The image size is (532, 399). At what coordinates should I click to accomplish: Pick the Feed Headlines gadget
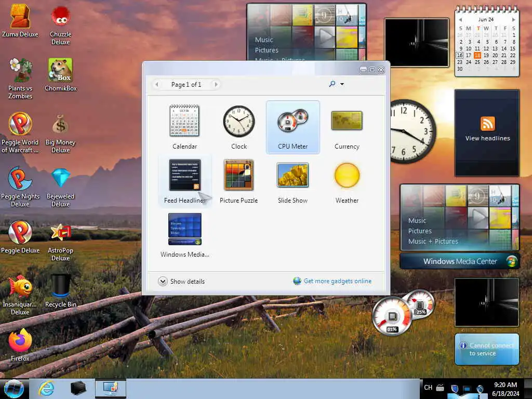185,181
